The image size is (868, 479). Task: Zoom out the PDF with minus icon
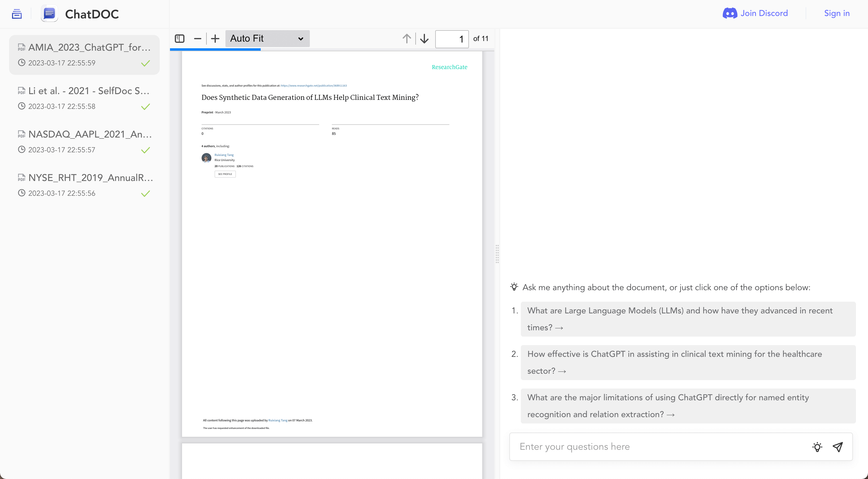coord(198,38)
